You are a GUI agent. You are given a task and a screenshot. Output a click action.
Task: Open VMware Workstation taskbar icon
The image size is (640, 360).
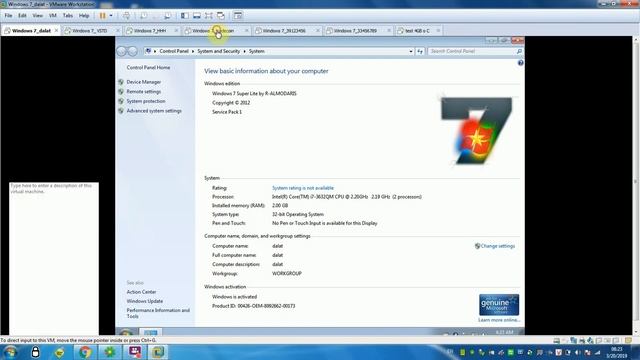point(158,352)
